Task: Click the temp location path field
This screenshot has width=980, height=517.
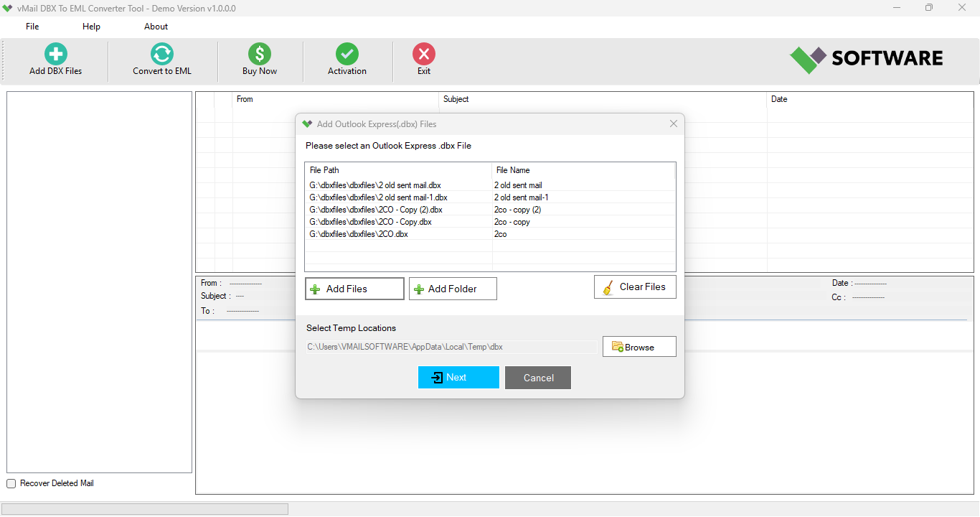Action: tap(450, 346)
